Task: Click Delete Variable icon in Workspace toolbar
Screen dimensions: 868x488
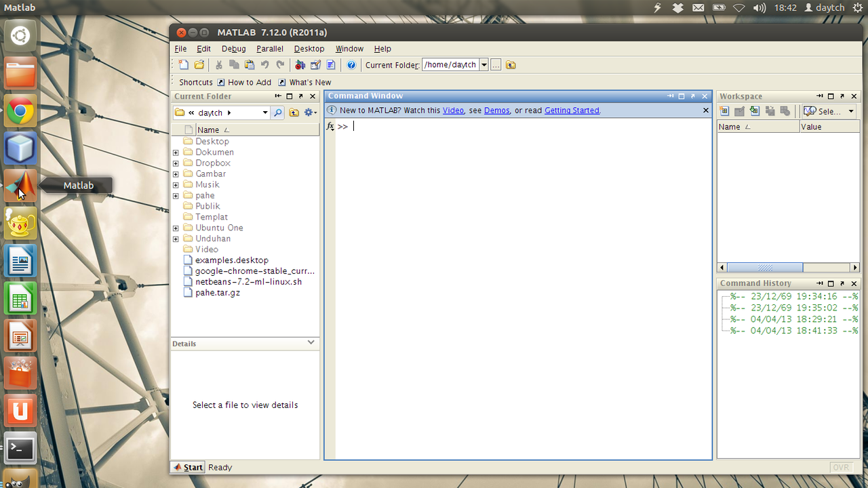Action: pyautogui.click(x=785, y=111)
